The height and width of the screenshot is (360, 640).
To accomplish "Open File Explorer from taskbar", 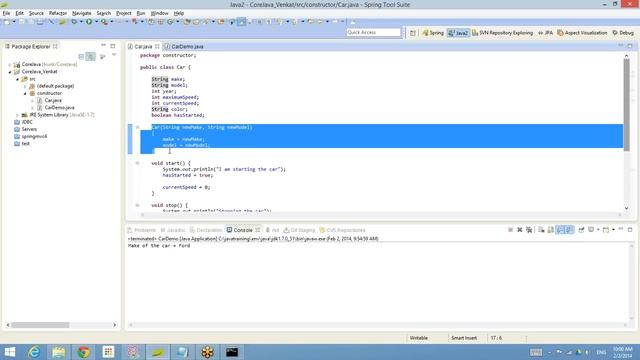I will [x=59, y=352].
